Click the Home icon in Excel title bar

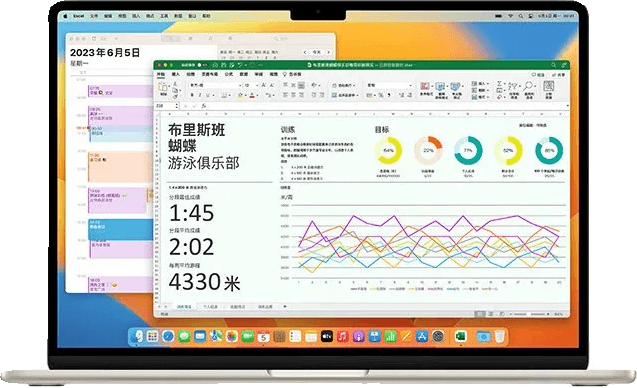(x=215, y=65)
